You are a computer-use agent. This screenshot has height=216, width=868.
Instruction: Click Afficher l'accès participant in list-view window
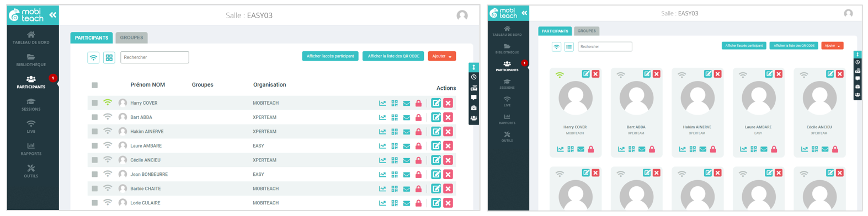[330, 56]
